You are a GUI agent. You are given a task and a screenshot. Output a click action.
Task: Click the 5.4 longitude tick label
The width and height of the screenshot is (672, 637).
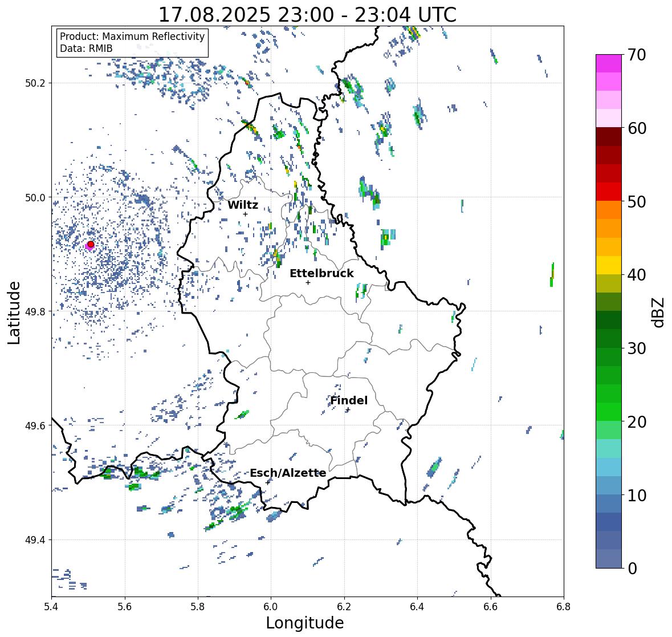(x=51, y=606)
